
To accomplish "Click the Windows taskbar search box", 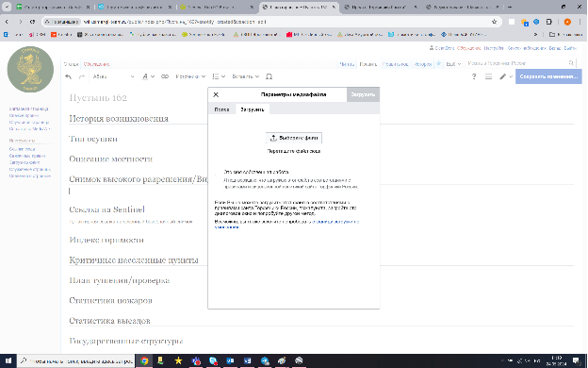I will click(x=75, y=360).
